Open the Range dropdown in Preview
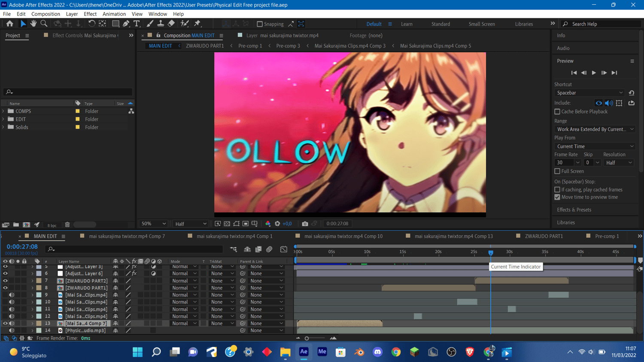 point(595,129)
